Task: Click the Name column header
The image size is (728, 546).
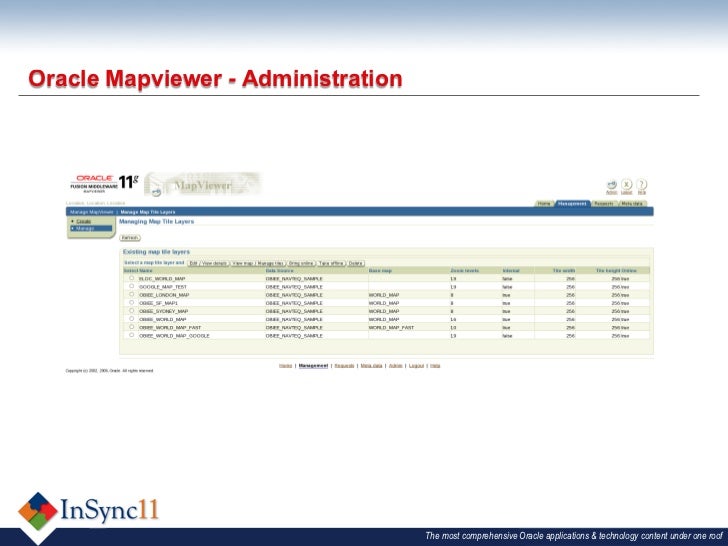Action: coord(146,270)
